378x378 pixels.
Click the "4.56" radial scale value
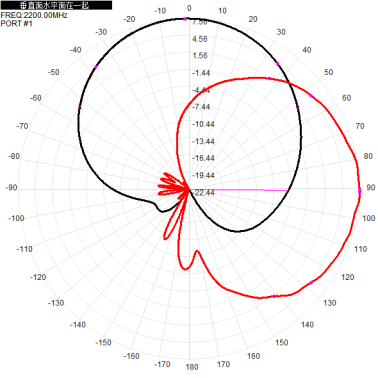click(x=200, y=39)
